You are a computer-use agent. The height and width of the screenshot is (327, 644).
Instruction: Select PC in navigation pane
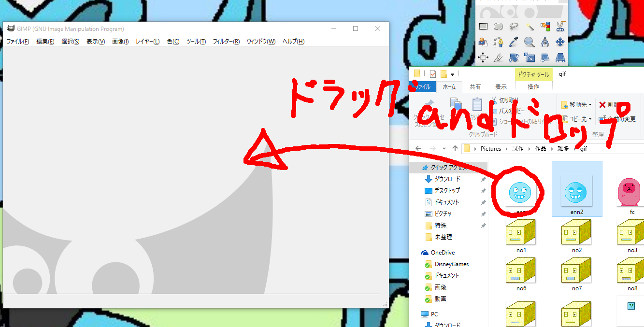pos(434,314)
